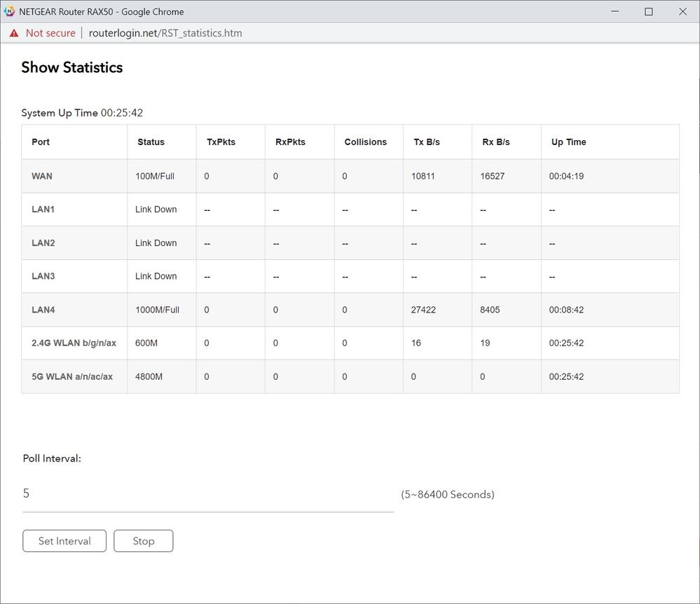This screenshot has height=604, width=700.
Task: Click the Status column header
Action: 151,142
